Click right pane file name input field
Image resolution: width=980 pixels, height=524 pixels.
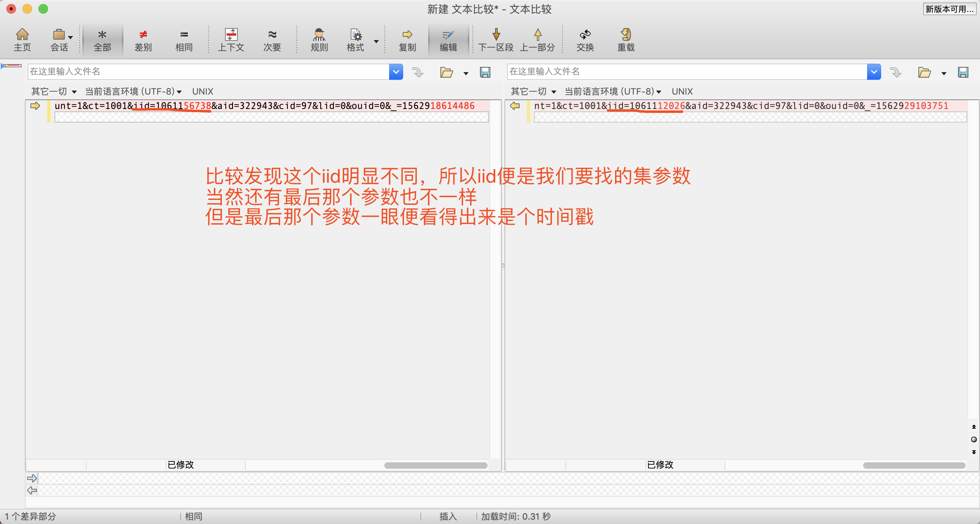coord(687,72)
